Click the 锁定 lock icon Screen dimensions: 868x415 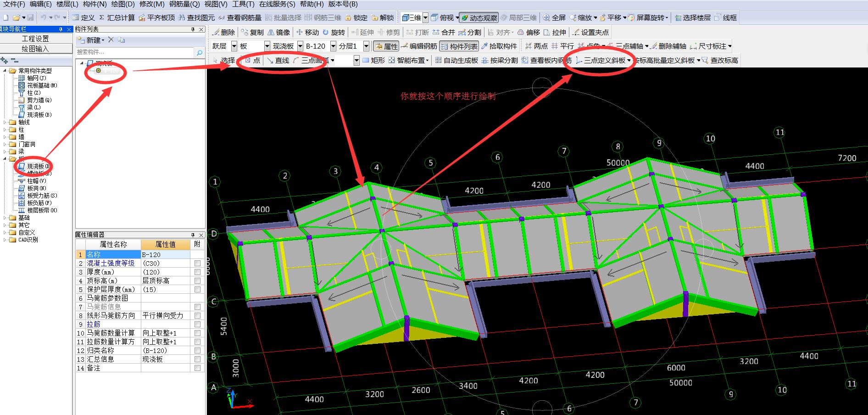(x=356, y=17)
